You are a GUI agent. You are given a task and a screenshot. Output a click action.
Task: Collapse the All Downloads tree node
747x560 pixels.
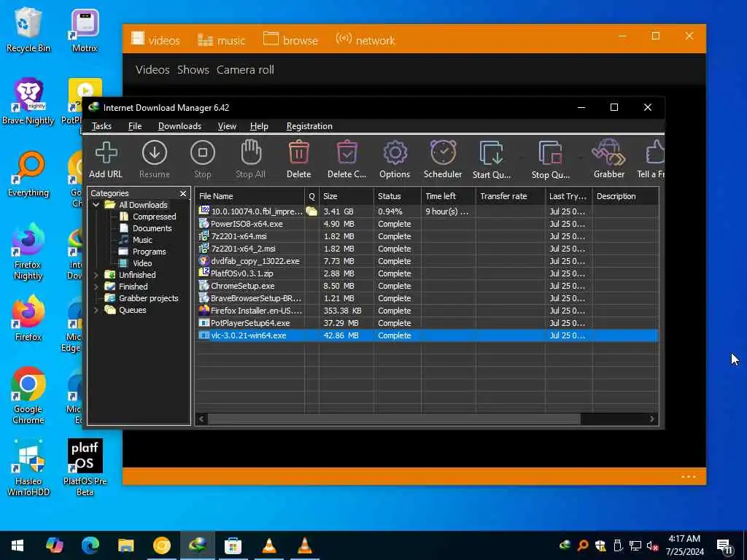pyautogui.click(x=96, y=205)
